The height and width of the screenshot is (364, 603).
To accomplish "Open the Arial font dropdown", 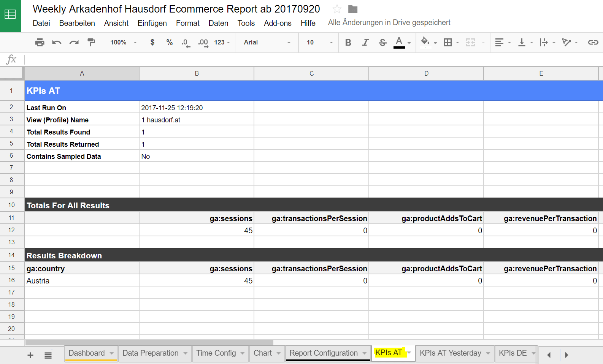I will pos(267,42).
